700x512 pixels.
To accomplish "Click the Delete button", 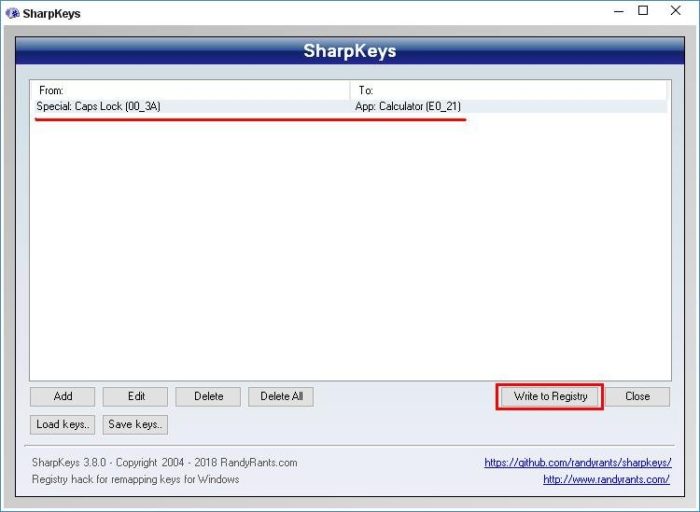I will [208, 396].
